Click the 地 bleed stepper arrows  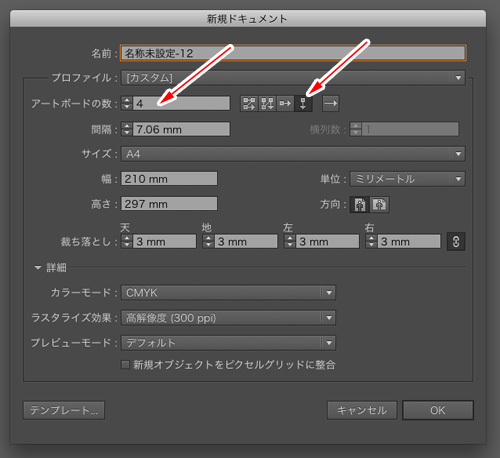tap(208, 241)
